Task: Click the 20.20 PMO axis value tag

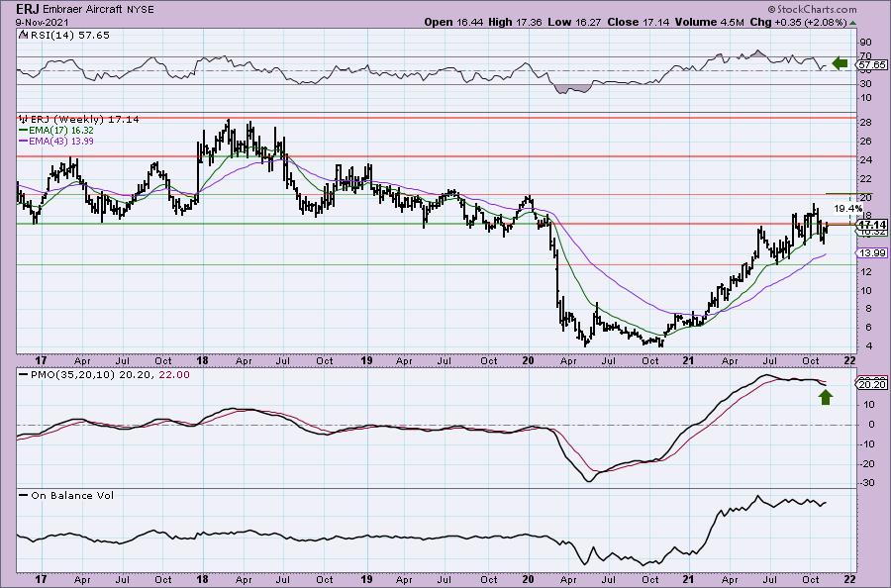Action: click(872, 385)
